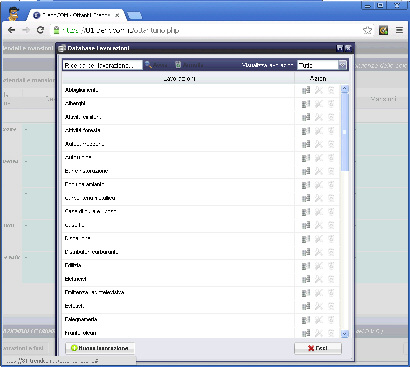Reload the page in the browser
The width and height of the screenshot is (410, 367).
click(40, 30)
